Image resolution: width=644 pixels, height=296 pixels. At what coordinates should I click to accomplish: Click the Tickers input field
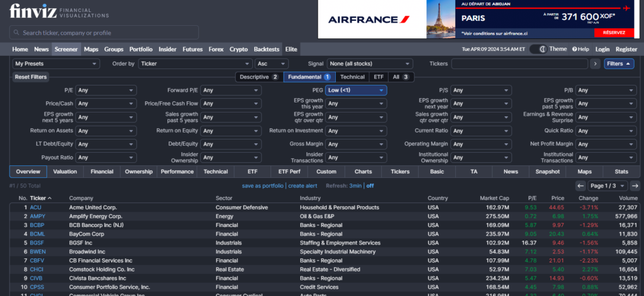(519, 63)
